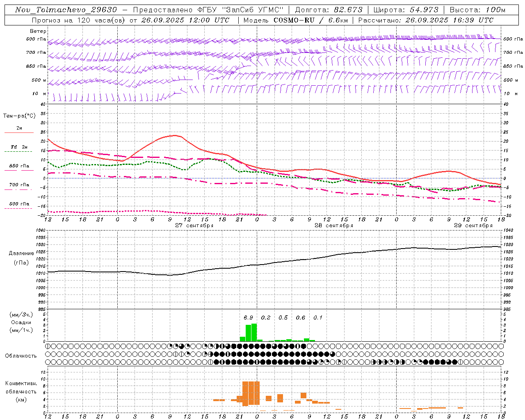Click the Давление pressure panel label

pos(21,253)
